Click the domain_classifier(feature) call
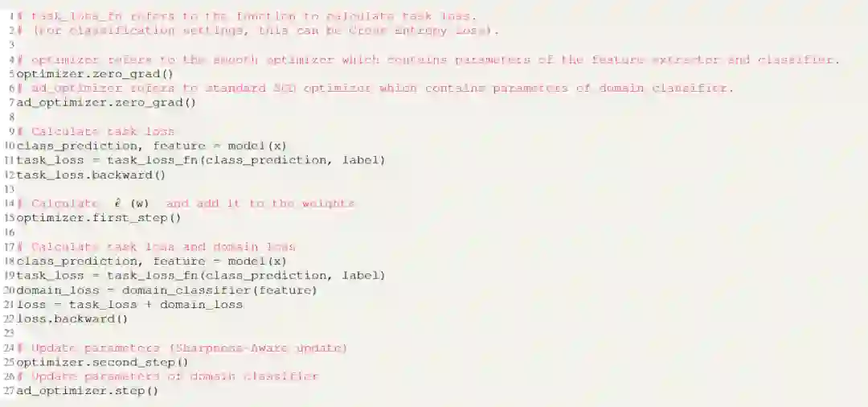 click(x=219, y=290)
